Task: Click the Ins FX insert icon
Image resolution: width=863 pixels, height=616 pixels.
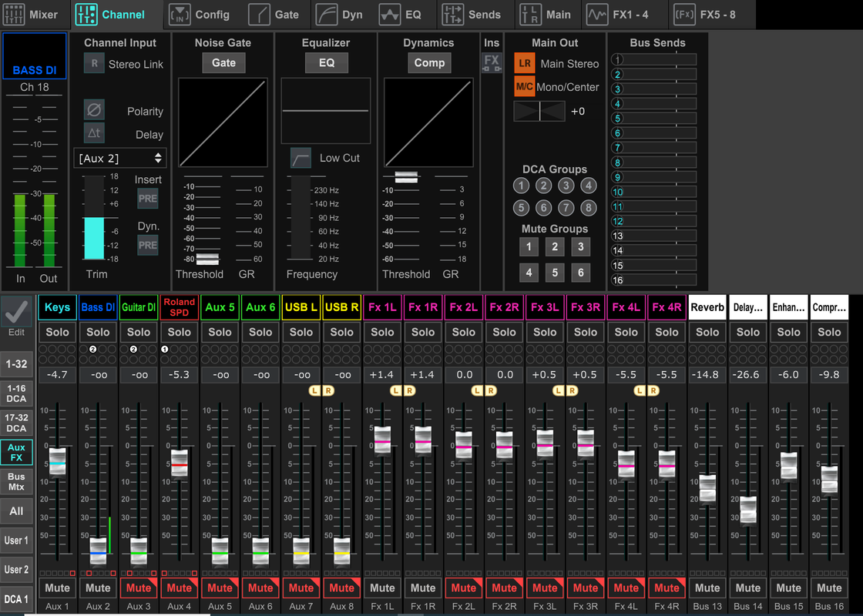Action: tap(492, 62)
